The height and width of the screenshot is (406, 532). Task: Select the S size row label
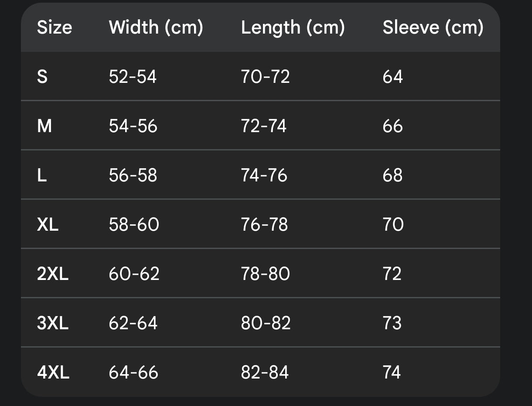(x=42, y=77)
